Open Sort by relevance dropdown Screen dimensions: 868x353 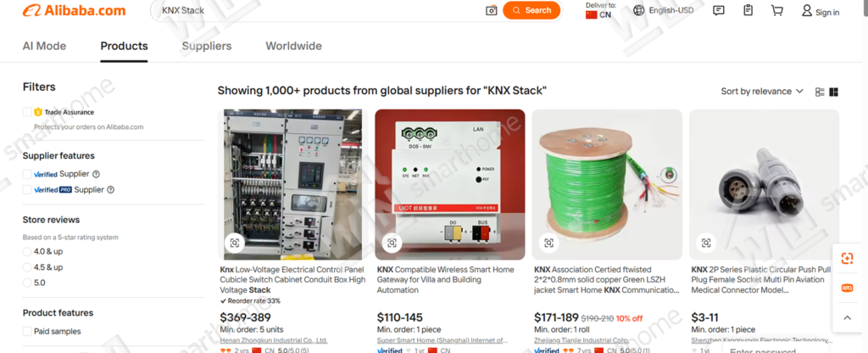click(x=762, y=92)
